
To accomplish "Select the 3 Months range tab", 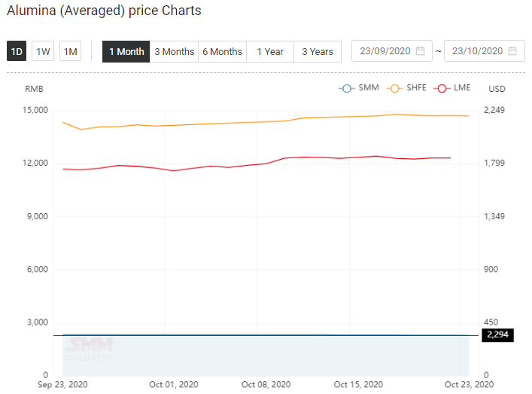I will coord(174,52).
